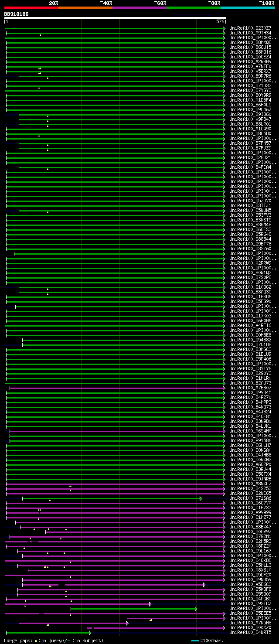The image size is (279, 644).
Task: Open hit UniRef100_A5BRX7
Action: (x=250, y=71)
